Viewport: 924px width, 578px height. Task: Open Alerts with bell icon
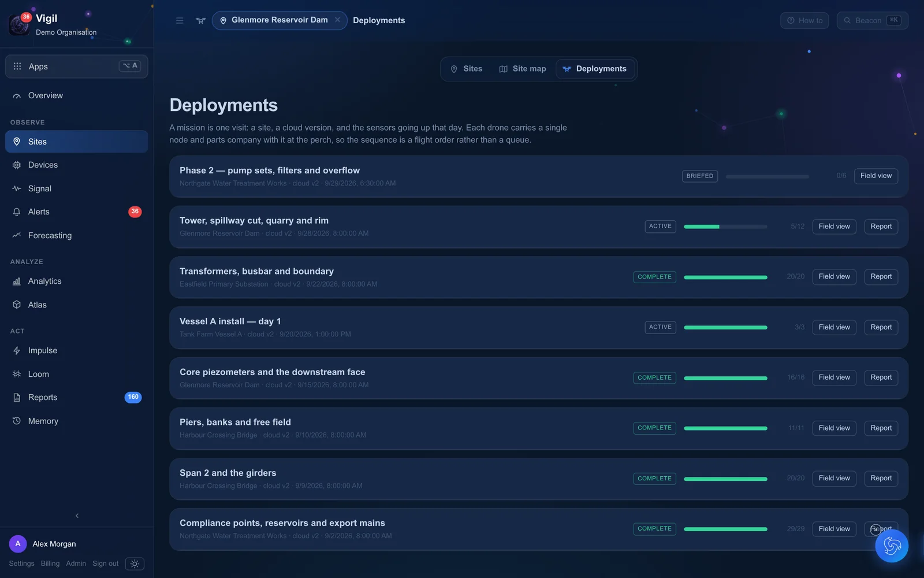pyautogui.click(x=76, y=212)
